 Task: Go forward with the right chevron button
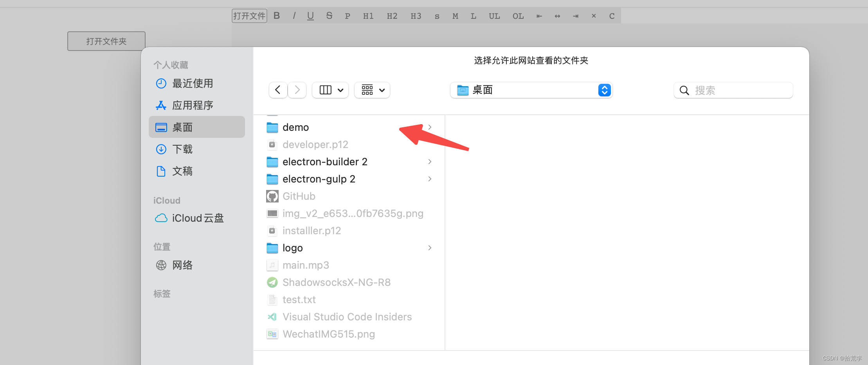click(297, 90)
